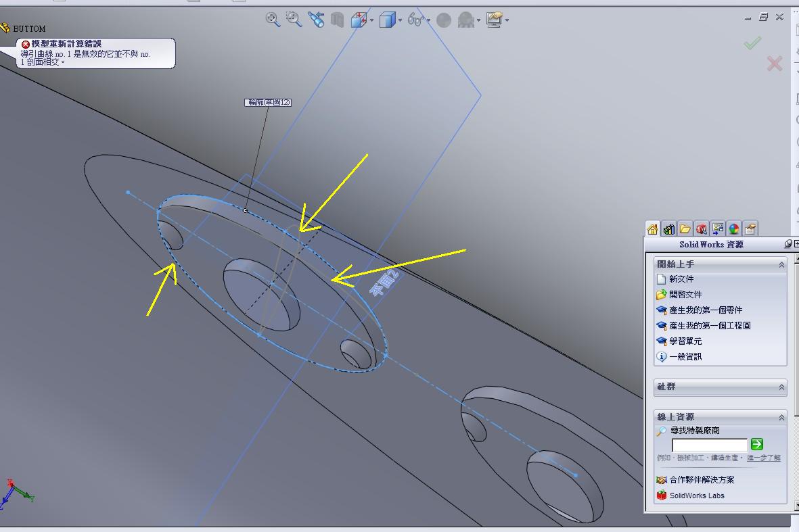Click the Display Style cube icon

click(x=387, y=20)
